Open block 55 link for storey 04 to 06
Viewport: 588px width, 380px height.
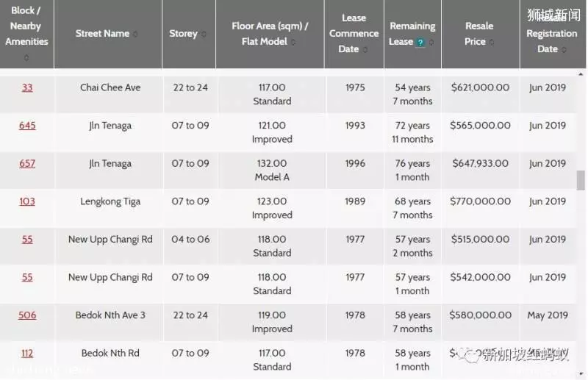click(27, 240)
